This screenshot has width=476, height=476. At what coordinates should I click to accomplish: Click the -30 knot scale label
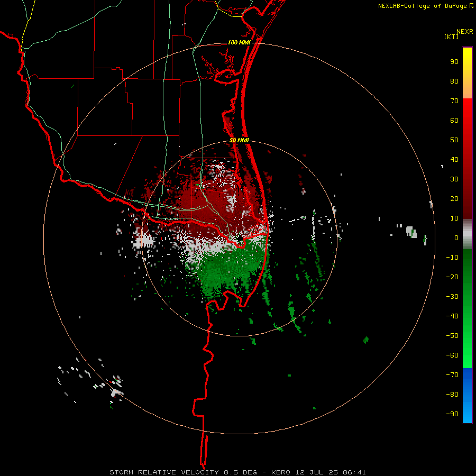pyautogui.click(x=452, y=297)
